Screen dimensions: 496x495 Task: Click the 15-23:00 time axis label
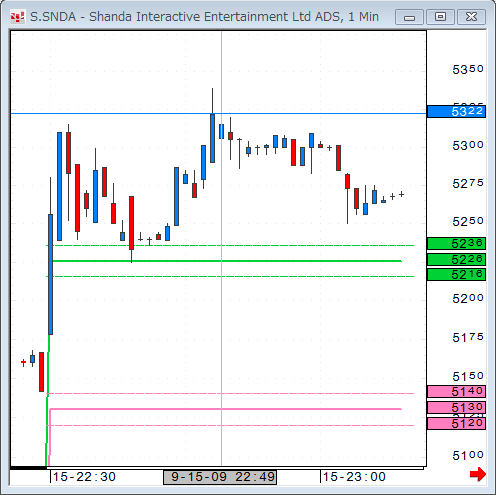354,477
